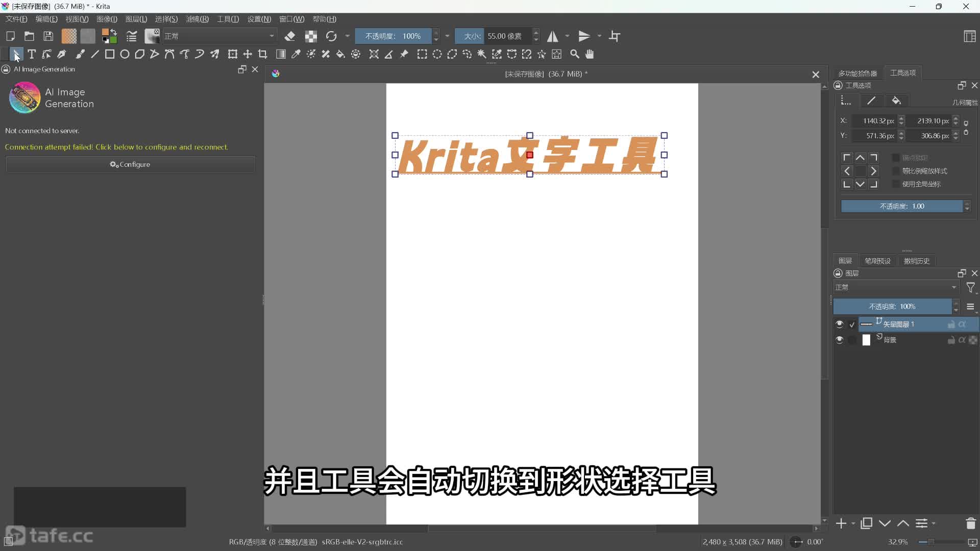Select the Ellipse shape tool
980x551 pixels.
pos(125,54)
